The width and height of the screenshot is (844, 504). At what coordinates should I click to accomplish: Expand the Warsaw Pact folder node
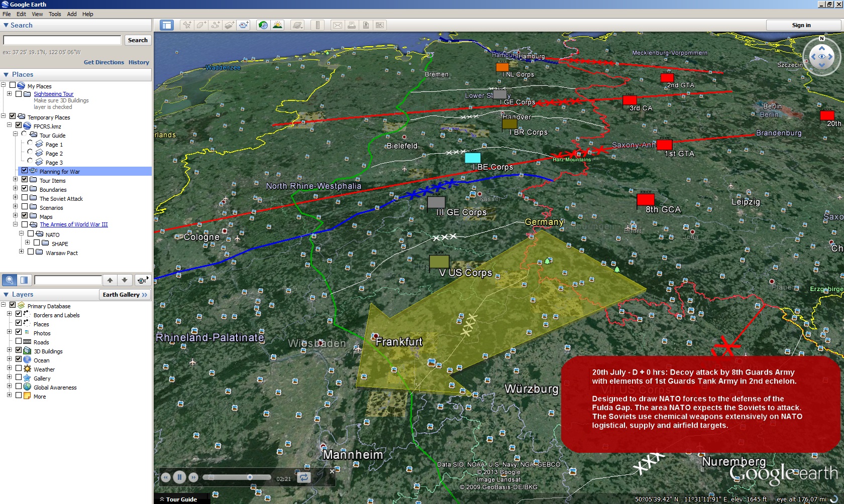click(21, 253)
